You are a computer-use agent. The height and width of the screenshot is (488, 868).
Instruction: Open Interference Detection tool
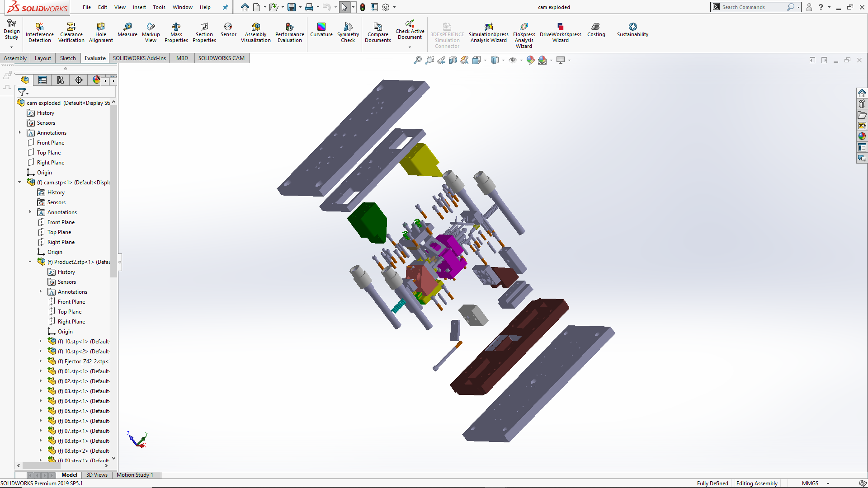[39, 32]
